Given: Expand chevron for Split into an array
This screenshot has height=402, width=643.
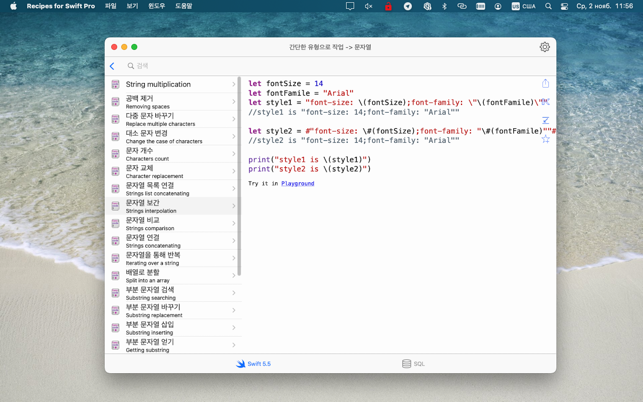Looking at the screenshot, I should [x=234, y=275].
